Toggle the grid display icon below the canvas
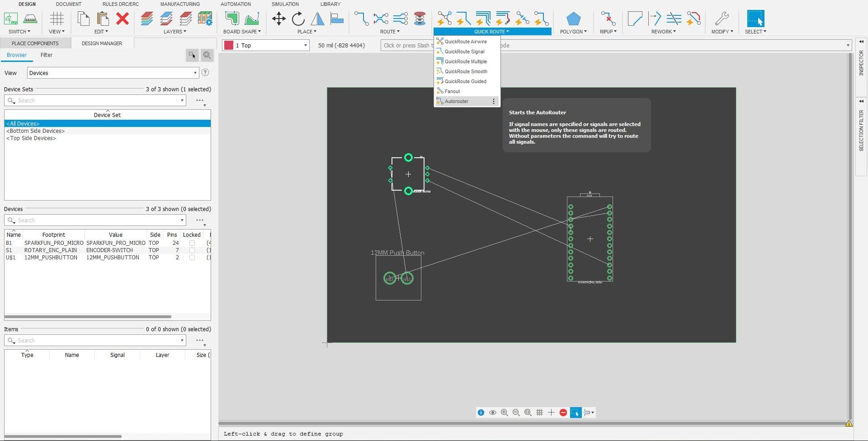Screen dimensions: 868x441 (x=539, y=412)
